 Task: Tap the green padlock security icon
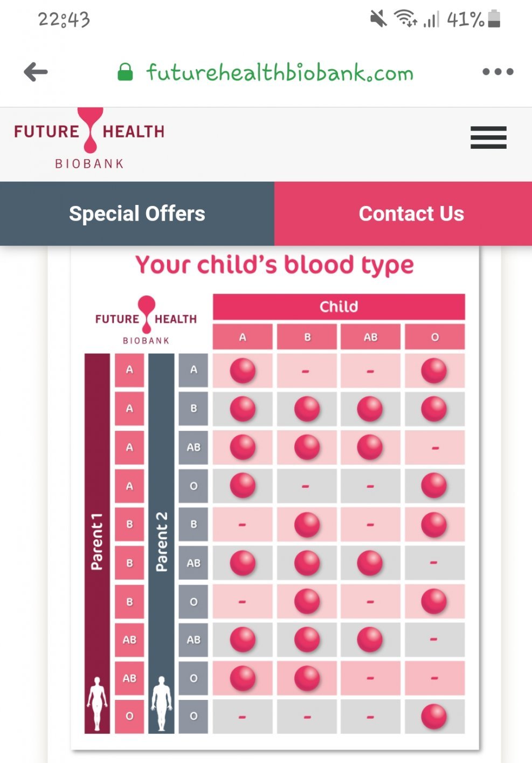125,72
